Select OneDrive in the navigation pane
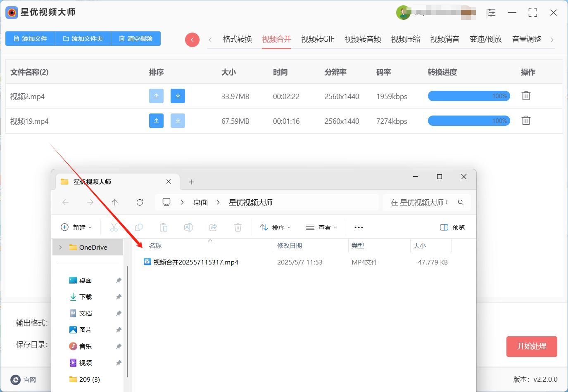The height and width of the screenshot is (392, 568). click(88, 247)
